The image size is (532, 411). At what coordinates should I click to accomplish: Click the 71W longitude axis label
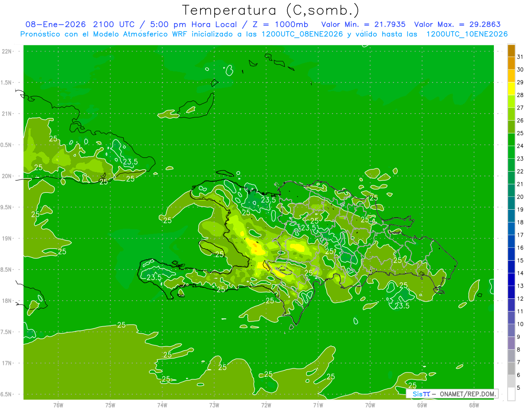click(318, 405)
